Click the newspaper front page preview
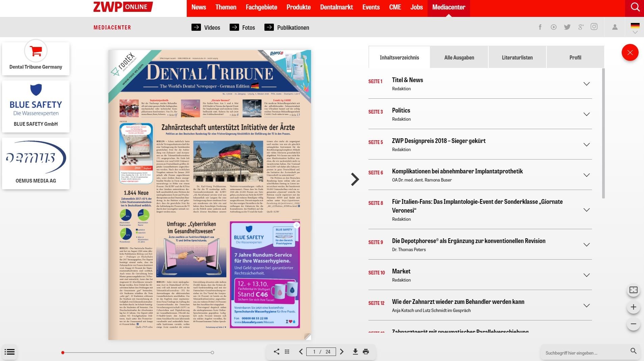The width and height of the screenshot is (644, 361). (x=209, y=195)
